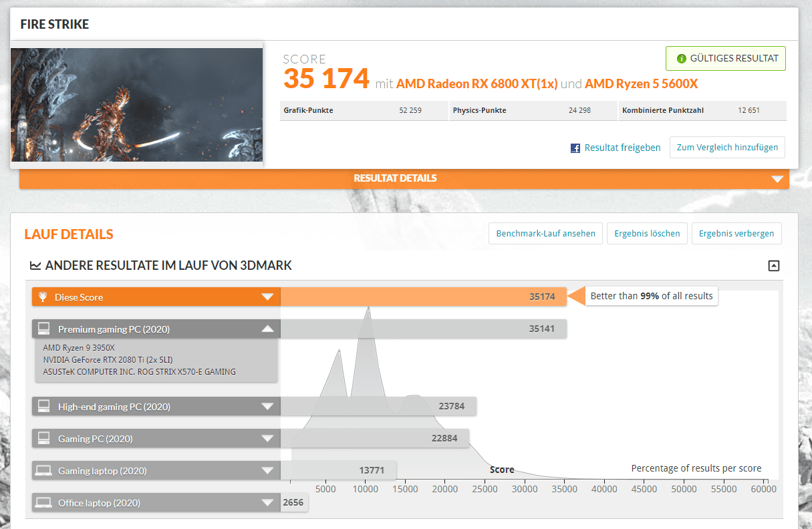Click the chart icon beside Andere Resultate heading
This screenshot has height=529, width=812.
pos(35,266)
